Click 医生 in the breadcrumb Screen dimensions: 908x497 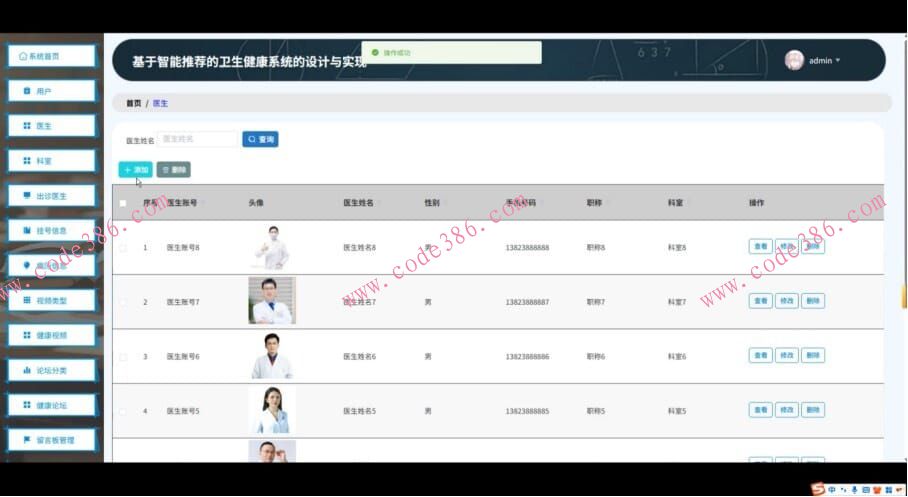(x=160, y=103)
